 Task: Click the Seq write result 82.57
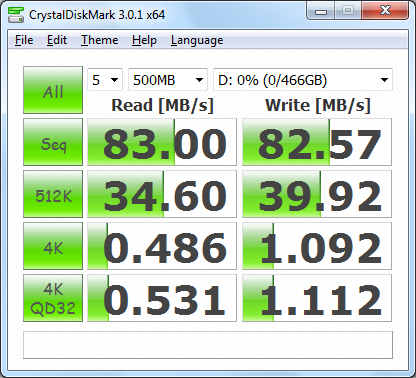pyautogui.click(x=317, y=142)
